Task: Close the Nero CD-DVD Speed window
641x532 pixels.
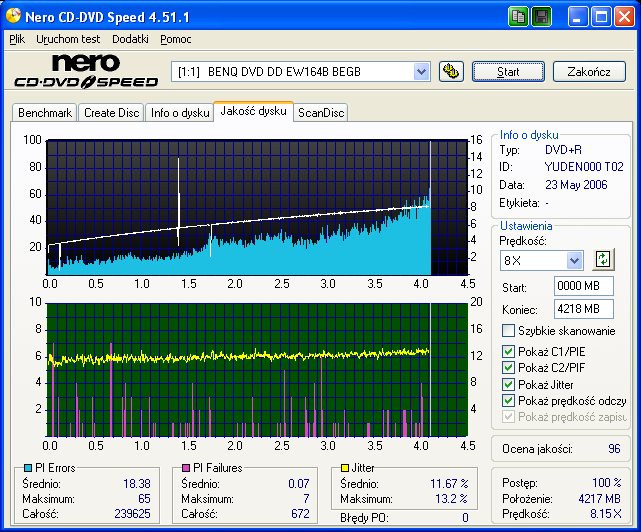Action: [x=624, y=17]
